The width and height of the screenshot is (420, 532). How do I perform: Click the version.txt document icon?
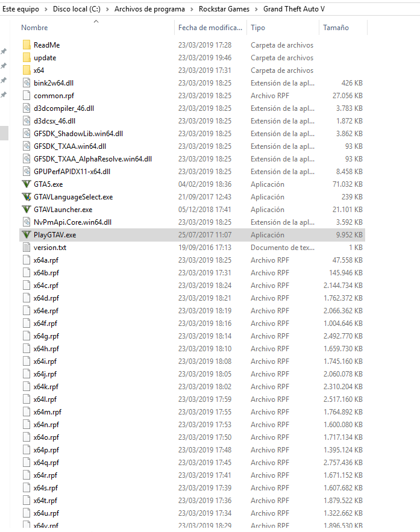coord(27,248)
